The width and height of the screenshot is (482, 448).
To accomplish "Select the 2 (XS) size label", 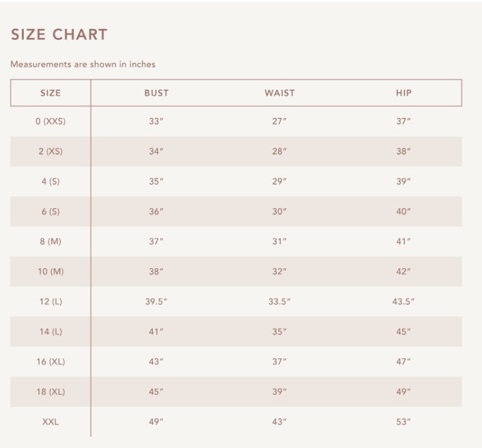I will (x=50, y=151).
